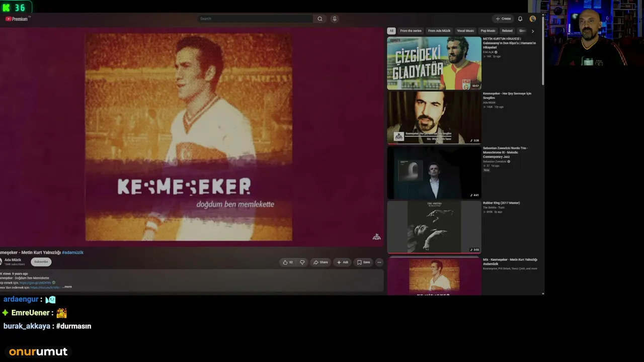Viewport: 644px width, 362px height.
Task: Click the Ada Müzik channel avatar
Action: pyautogui.click(x=1, y=262)
